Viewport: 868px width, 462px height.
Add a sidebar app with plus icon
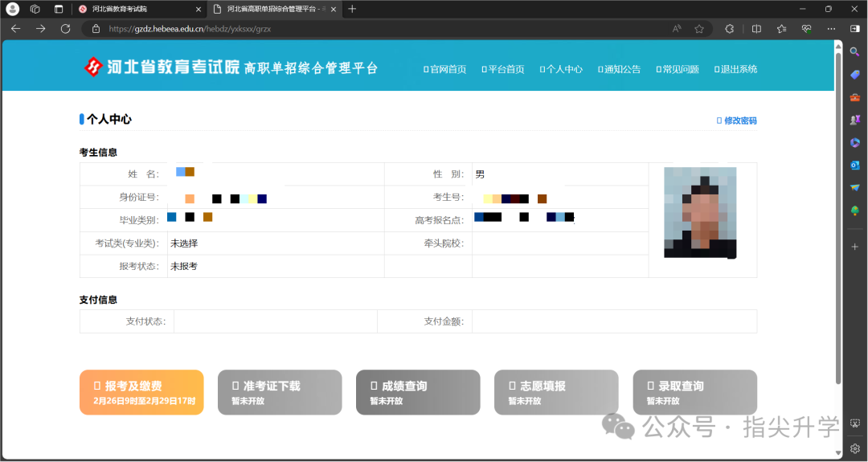click(x=854, y=246)
